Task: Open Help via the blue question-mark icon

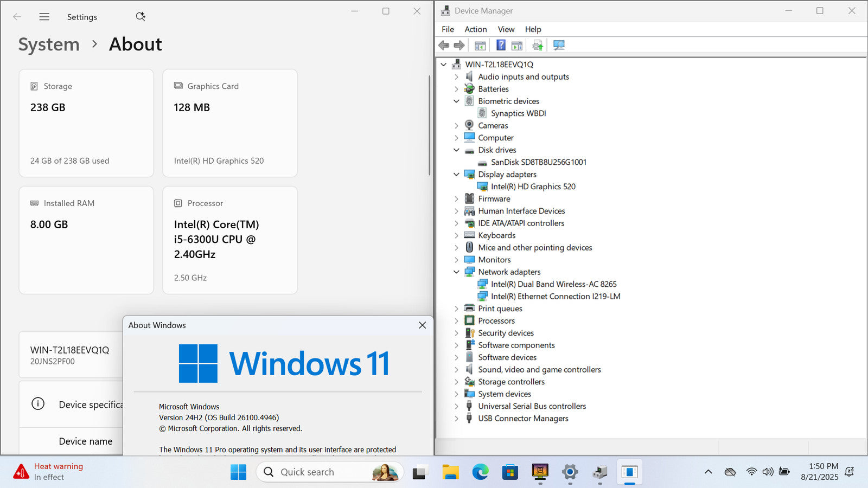Action: point(501,46)
